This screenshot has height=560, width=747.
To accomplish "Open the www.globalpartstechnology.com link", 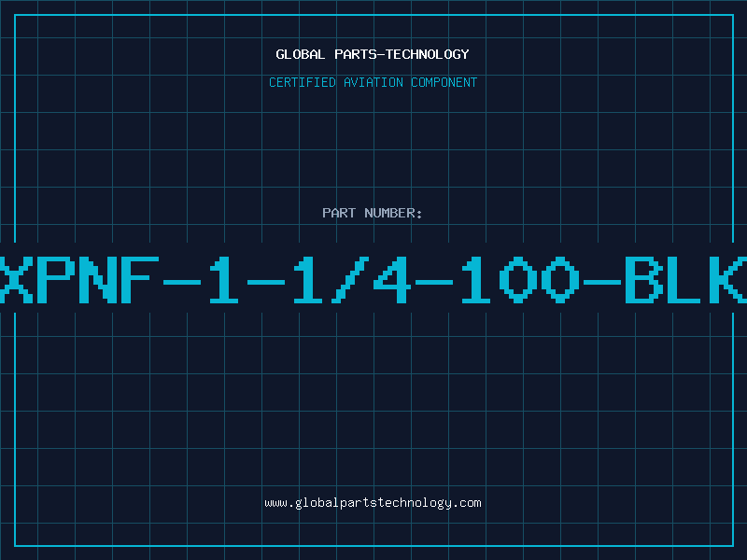I will [x=373, y=503].
